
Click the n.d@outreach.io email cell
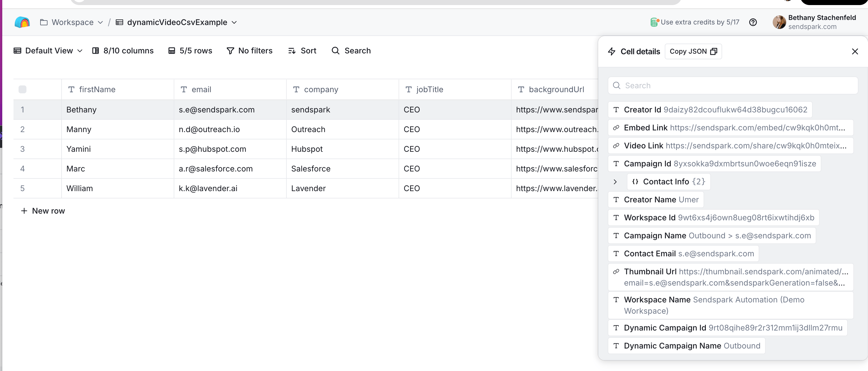[230, 129]
